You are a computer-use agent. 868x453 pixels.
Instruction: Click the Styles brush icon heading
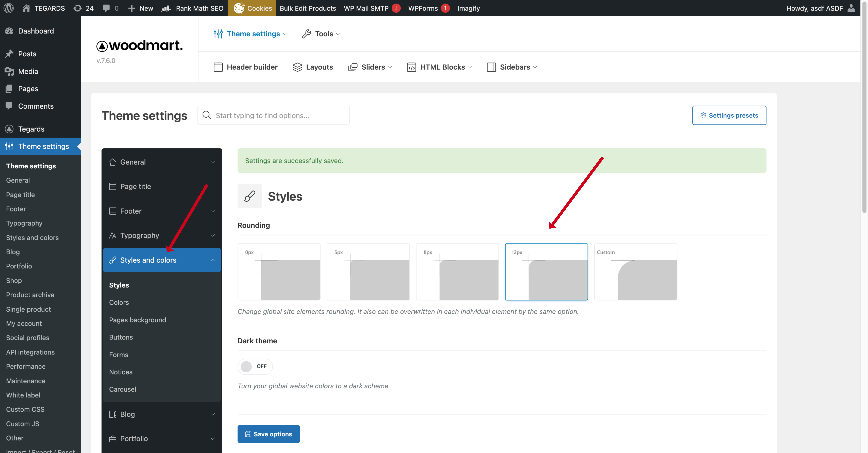tap(250, 196)
